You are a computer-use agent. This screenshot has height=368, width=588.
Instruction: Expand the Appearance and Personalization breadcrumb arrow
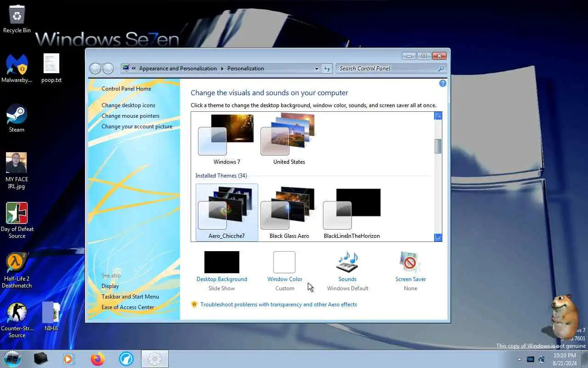tap(222, 69)
